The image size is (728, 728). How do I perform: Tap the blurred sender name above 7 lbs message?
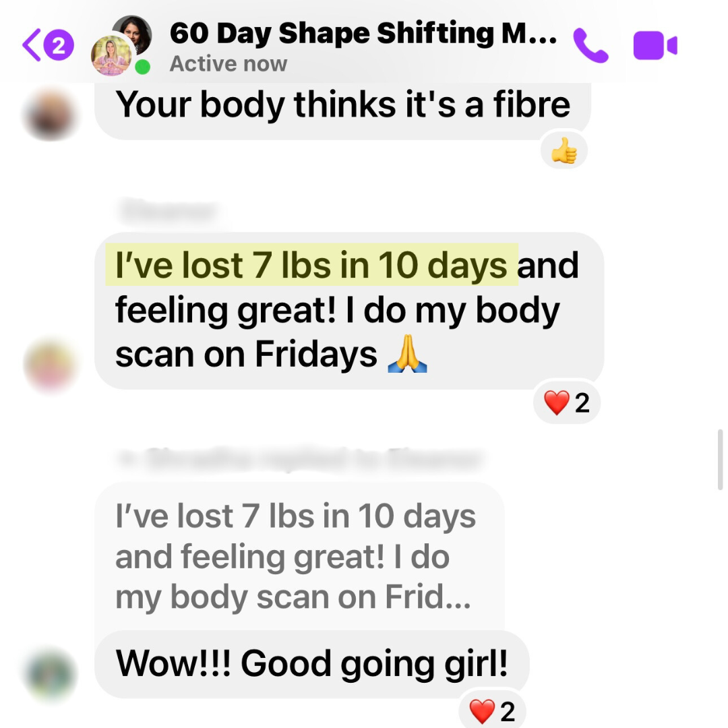[x=169, y=211]
